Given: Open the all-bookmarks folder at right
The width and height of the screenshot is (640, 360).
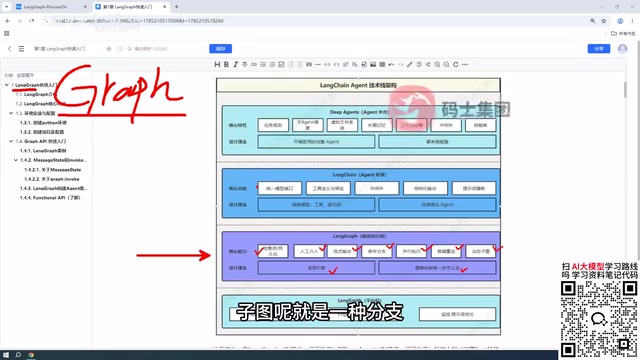Looking at the screenshot, I should 623,33.
